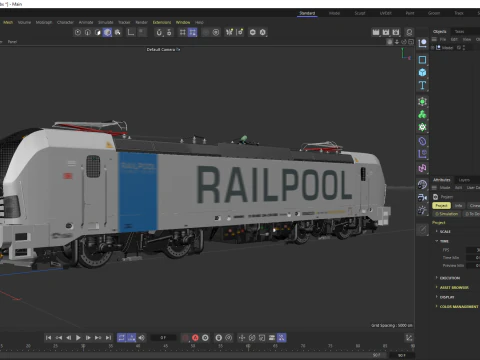Open the Mesh menu
This screenshot has height=360, width=480.
tap(8, 22)
